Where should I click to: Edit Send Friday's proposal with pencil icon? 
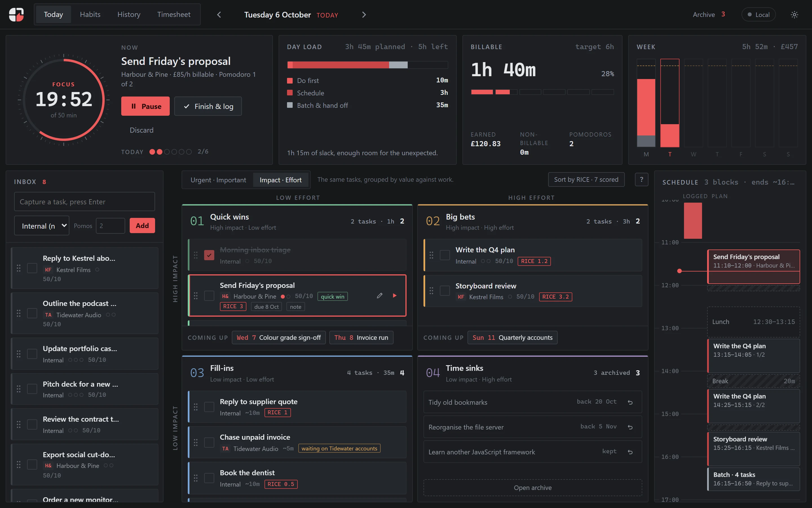(379, 295)
